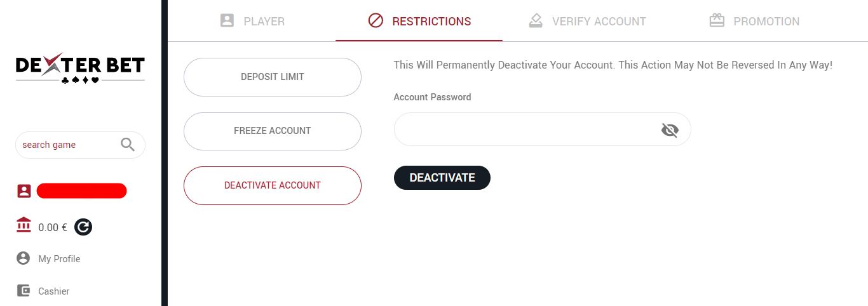This screenshot has width=868, height=306.
Task: Click the user badge icon in sidebar
Action: click(x=24, y=190)
